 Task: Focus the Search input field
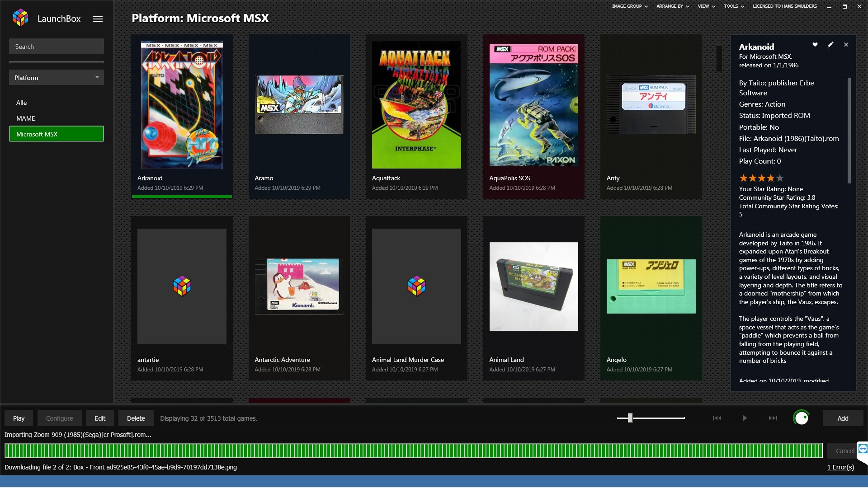[x=57, y=47]
